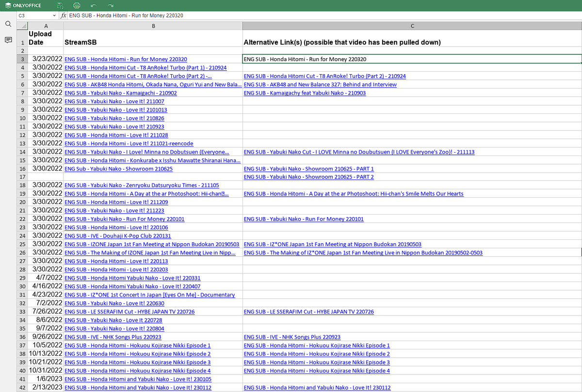Open 'Yabuki Nako - Love It! 210826' link
Screen dimensions: 582x392
click(x=114, y=118)
